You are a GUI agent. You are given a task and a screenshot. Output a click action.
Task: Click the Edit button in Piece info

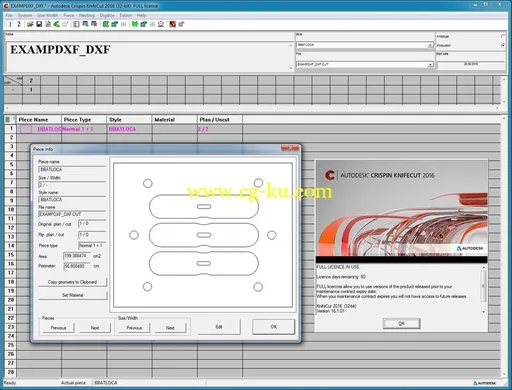click(x=219, y=327)
